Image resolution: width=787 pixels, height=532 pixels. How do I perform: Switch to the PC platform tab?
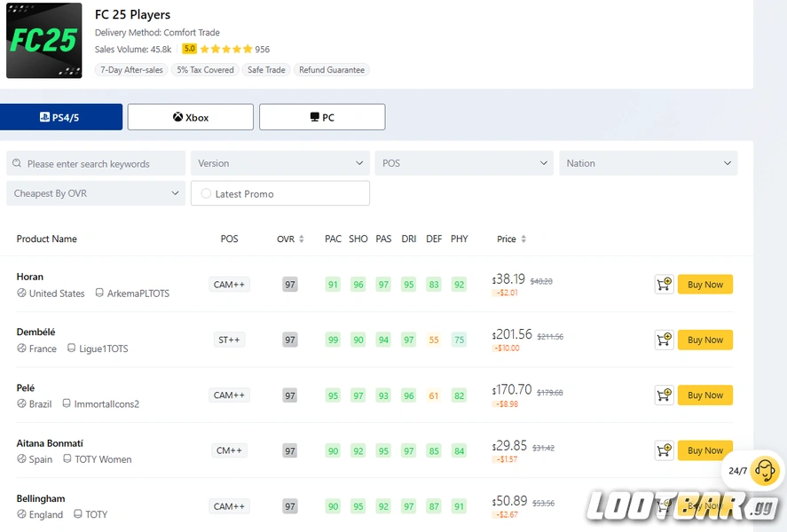point(322,117)
